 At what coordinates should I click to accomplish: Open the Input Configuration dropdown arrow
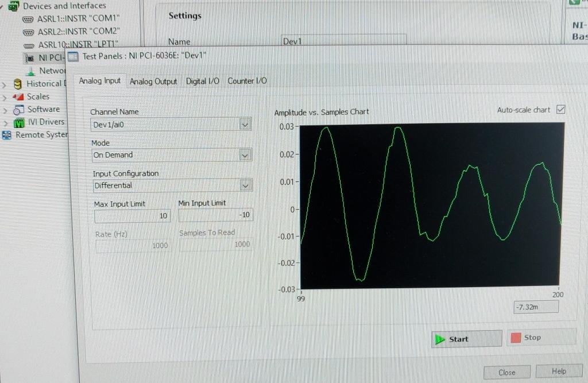click(246, 185)
